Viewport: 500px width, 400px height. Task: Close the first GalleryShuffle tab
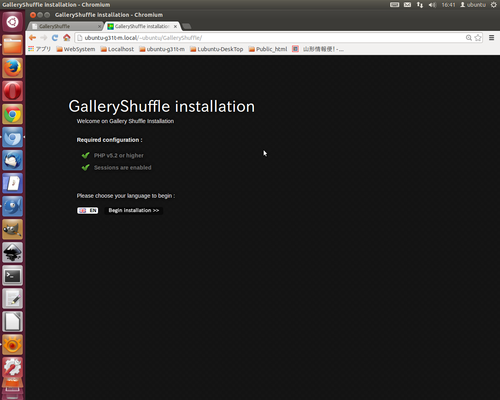pos(99,26)
